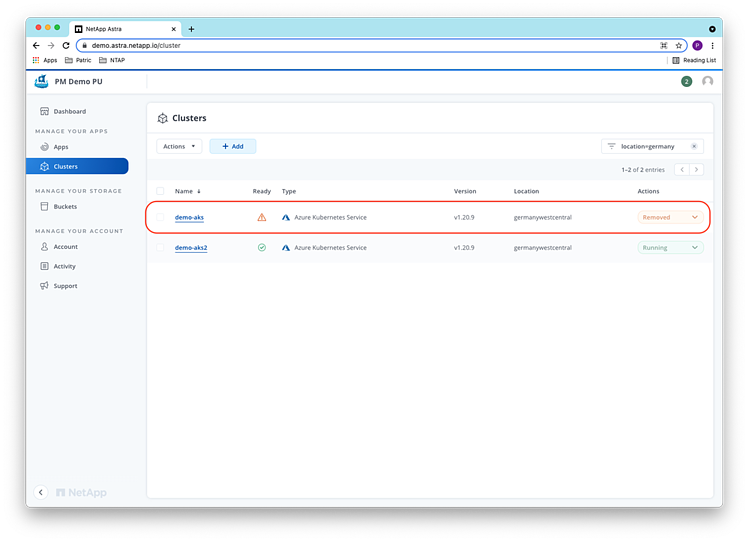Click the notification badge showing 2
The image size is (749, 542).
point(686,81)
